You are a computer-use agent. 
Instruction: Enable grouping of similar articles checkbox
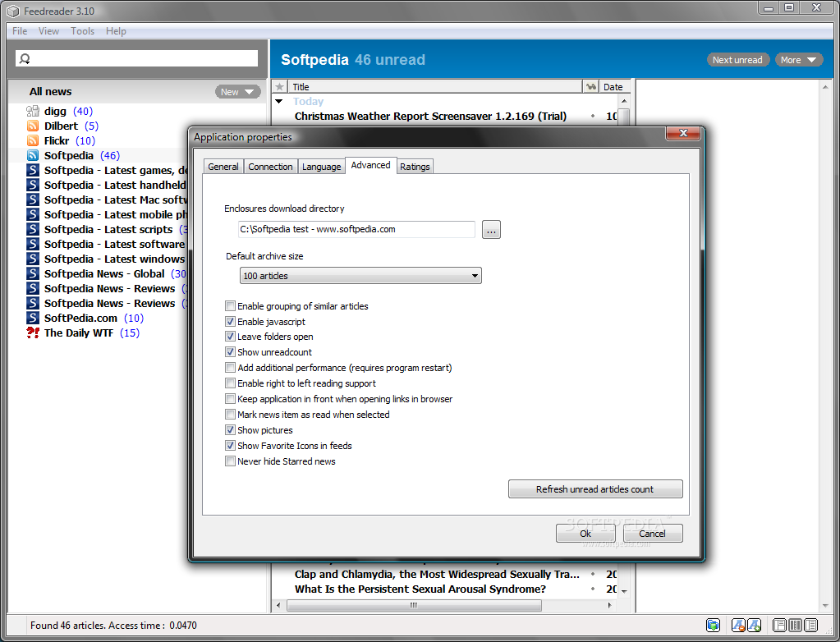click(230, 305)
